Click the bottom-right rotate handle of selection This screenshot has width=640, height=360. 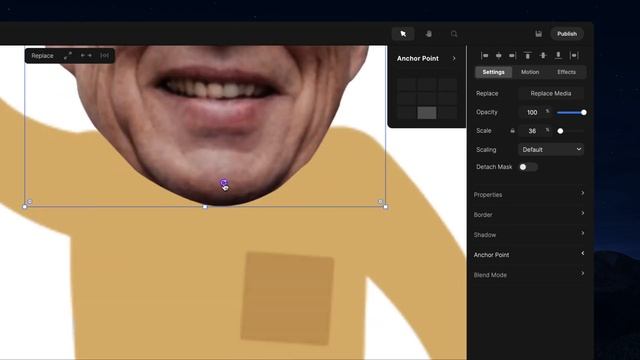click(x=381, y=202)
